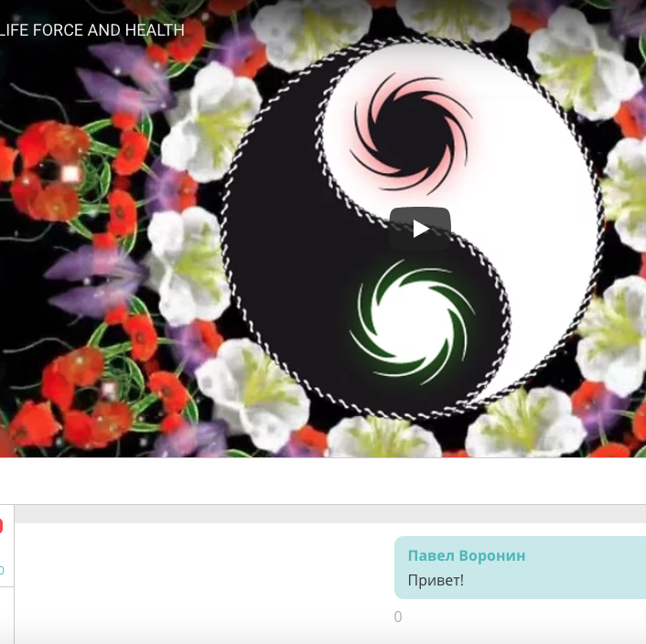Click the green swirl in the video
Viewport: 646px width, 644px height.
[x=412, y=322]
